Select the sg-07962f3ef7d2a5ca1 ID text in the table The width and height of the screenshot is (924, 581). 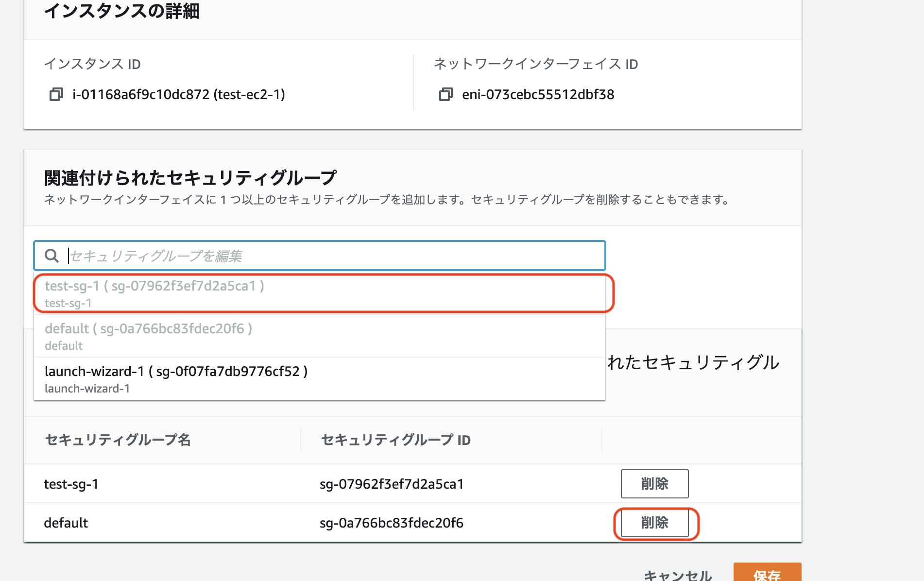(x=391, y=484)
